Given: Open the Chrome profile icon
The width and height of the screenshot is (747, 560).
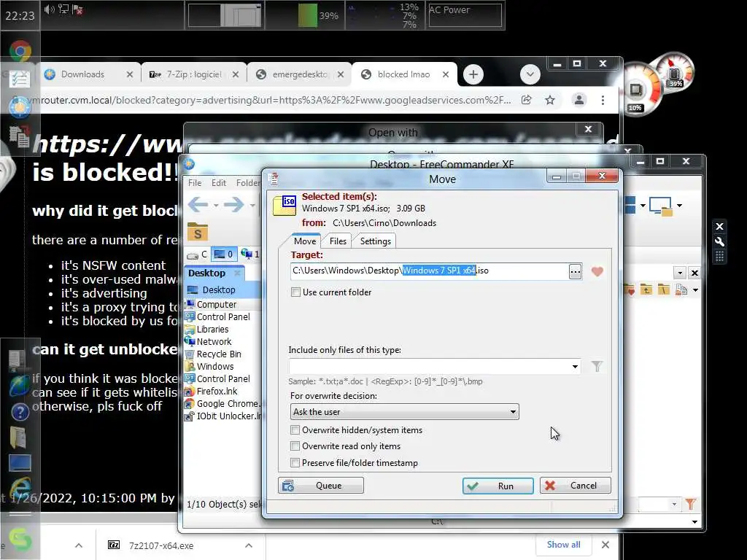Looking at the screenshot, I should click(578, 100).
